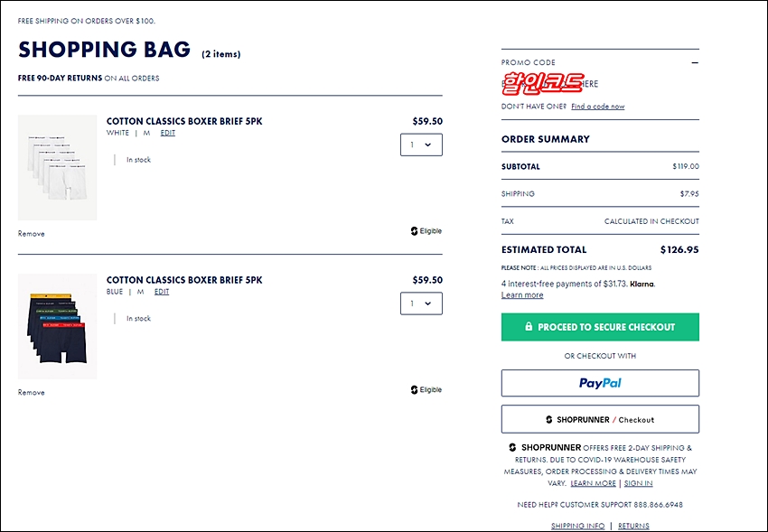Viewport: 768px width, 532px height.
Task: Checkout with ShopRunner button
Action: coord(600,419)
